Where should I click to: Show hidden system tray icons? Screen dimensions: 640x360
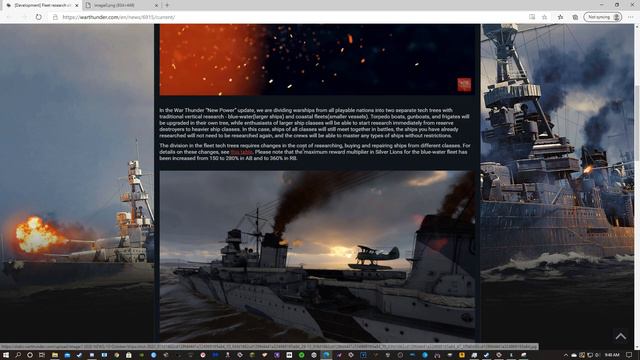tap(566, 355)
